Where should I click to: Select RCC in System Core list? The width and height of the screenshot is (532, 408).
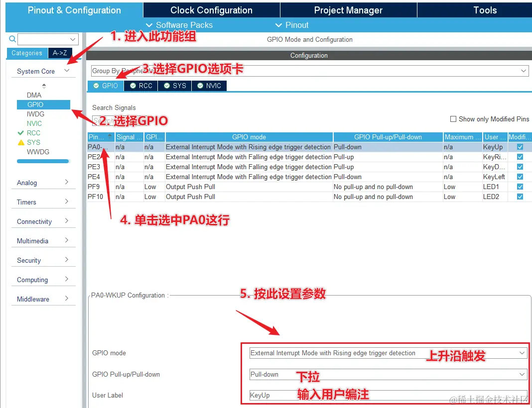(33, 133)
